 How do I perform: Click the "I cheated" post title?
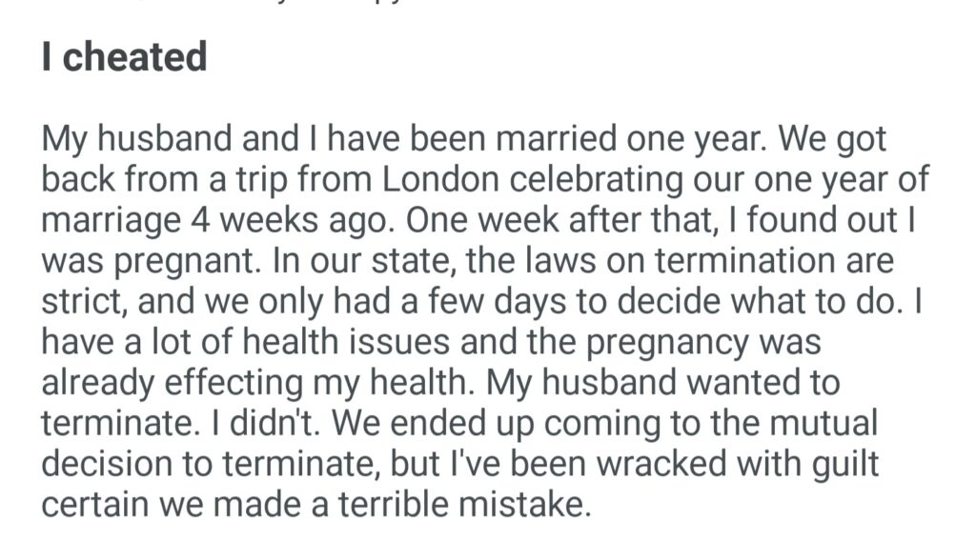click(124, 57)
